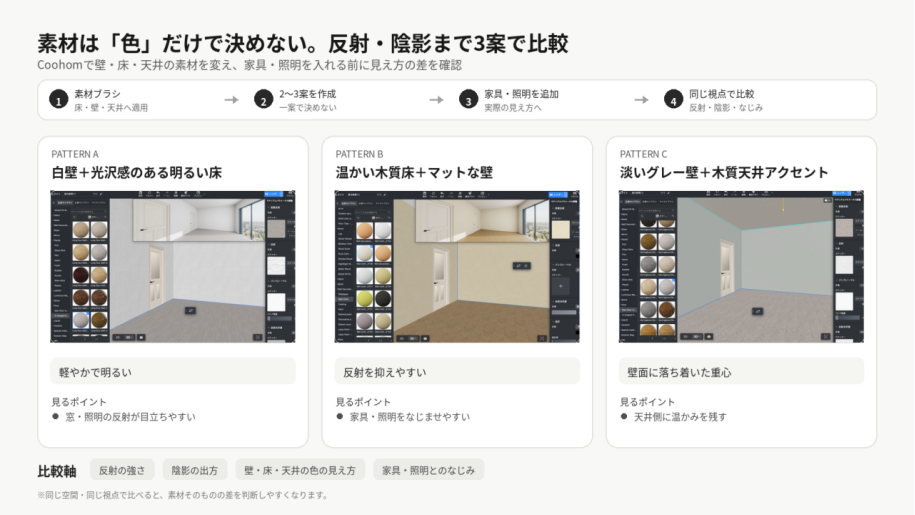Click the swap-view icon on Pattern C's floor
Screen dimensions: 915x515
click(x=757, y=311)
